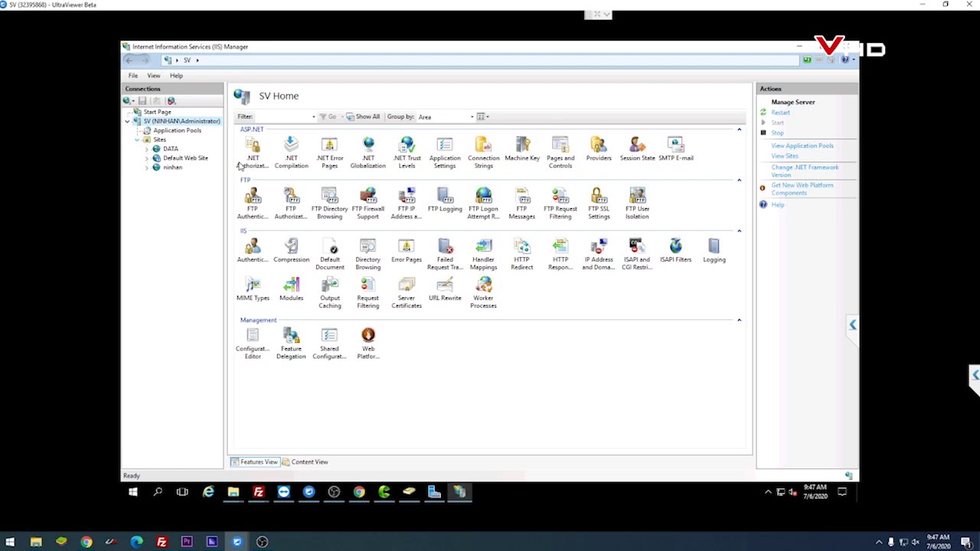Open Server Certificates feature
The width and height of the screenshot is (980, 551).
tap(407, 293)
